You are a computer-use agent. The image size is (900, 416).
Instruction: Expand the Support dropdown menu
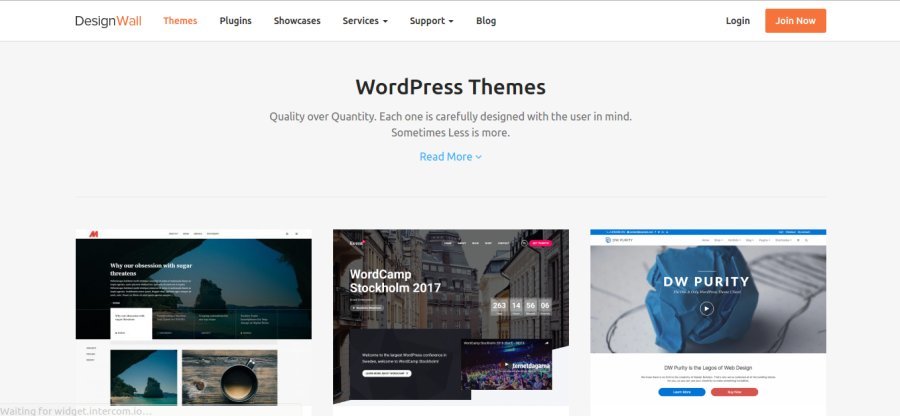432,21
